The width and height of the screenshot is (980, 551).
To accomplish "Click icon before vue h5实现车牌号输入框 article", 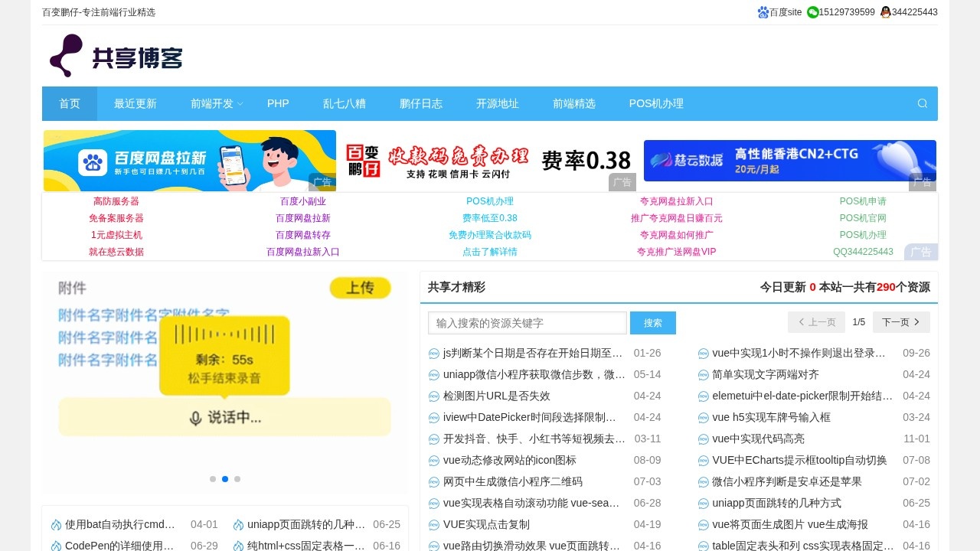I will (x=704, y=418).
